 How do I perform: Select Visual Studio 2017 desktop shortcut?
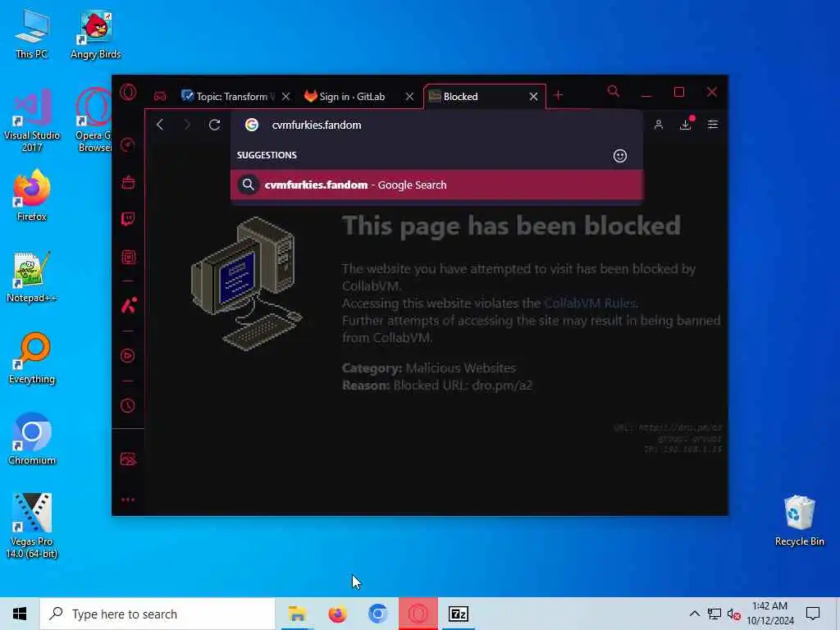click(32, 121)
